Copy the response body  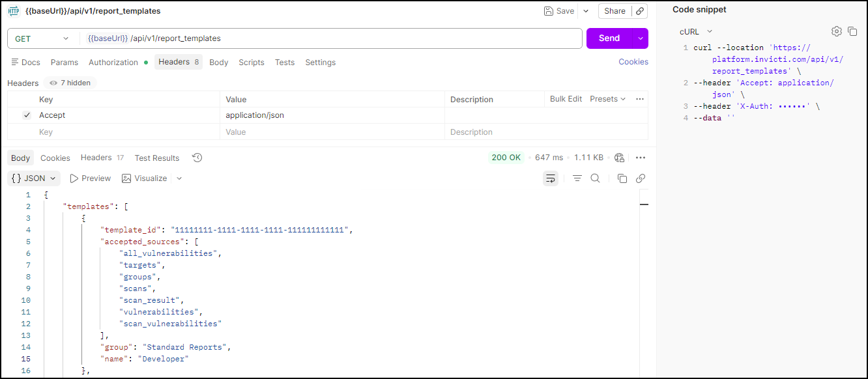(622, 178)
